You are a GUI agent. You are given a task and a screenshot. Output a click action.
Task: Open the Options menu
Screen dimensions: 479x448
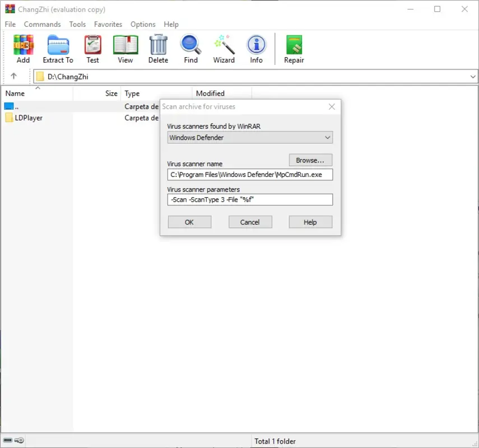143,24
